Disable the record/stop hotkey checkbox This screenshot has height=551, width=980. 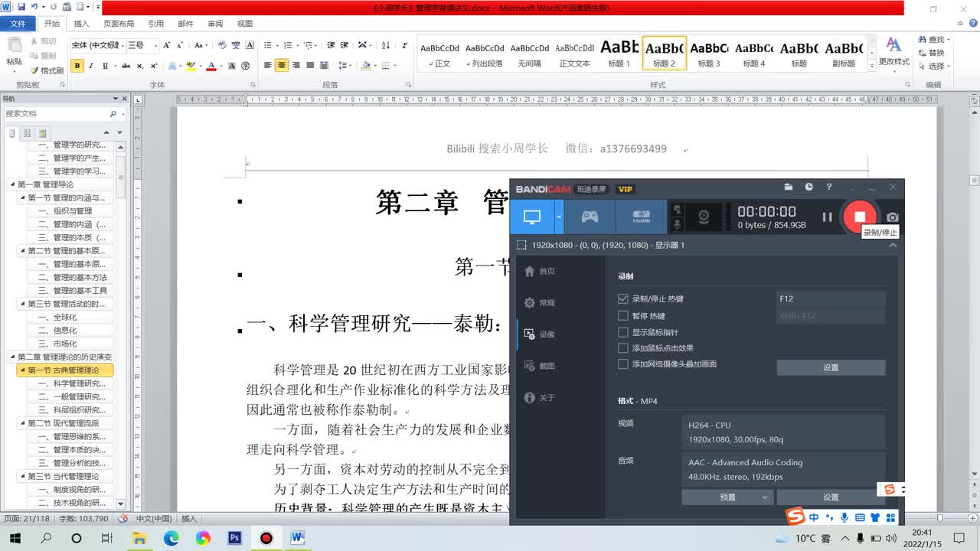pos(622,298)
